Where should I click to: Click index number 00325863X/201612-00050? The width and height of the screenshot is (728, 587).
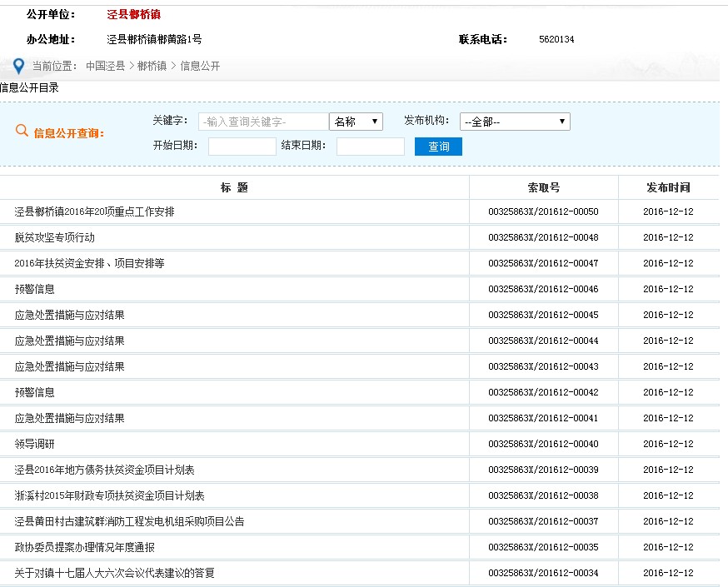(544, 212)
